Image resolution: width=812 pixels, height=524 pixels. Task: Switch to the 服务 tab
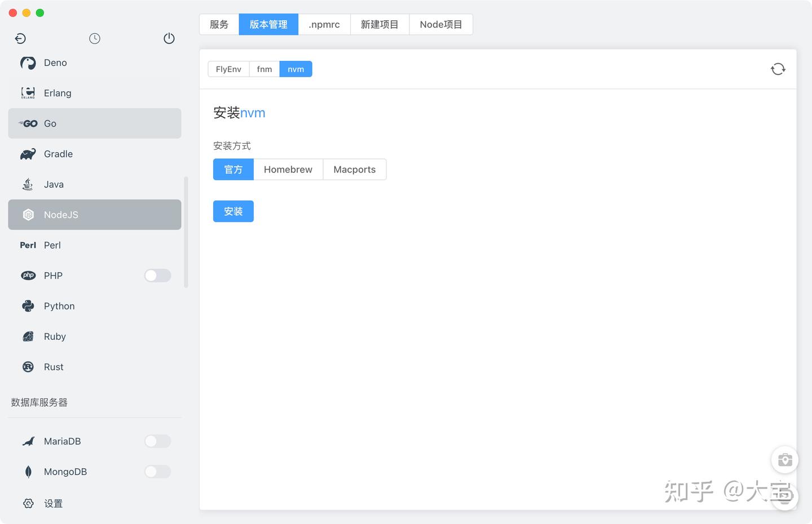[x=219, y=24]
